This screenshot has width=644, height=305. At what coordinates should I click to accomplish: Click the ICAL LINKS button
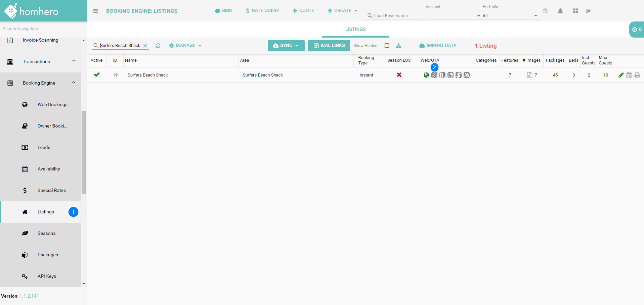[329, 46]
